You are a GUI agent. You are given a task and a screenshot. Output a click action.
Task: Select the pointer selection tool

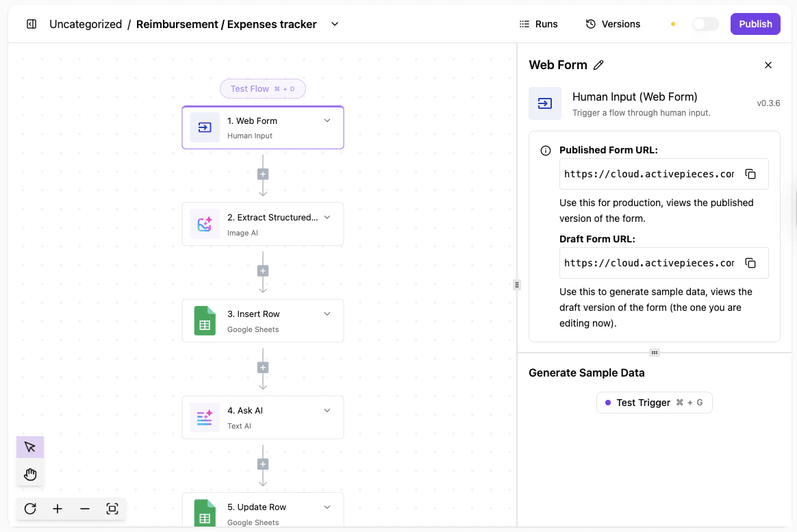[29, 446]
